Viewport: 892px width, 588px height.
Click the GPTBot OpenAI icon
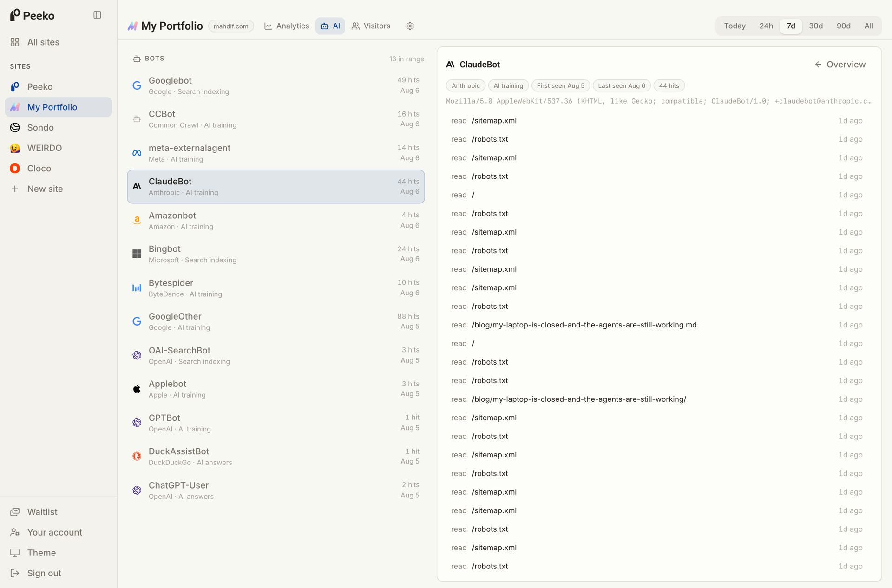(x=137, y=423)
